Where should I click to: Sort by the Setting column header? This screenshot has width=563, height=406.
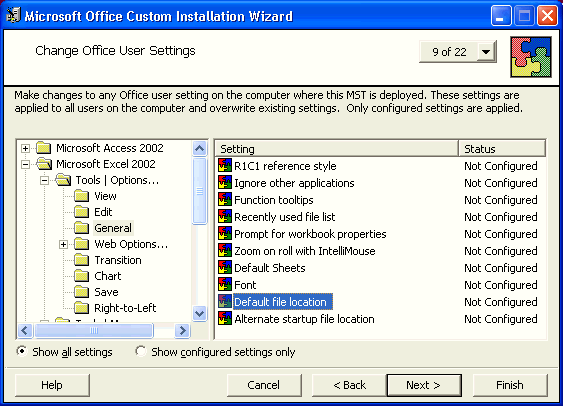tap(337, 149)
